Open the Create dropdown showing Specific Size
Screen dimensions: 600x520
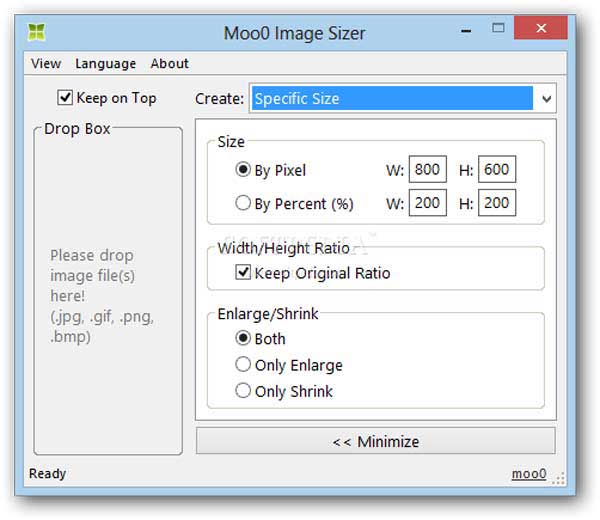pyautogui.click(x=403, y=98)
